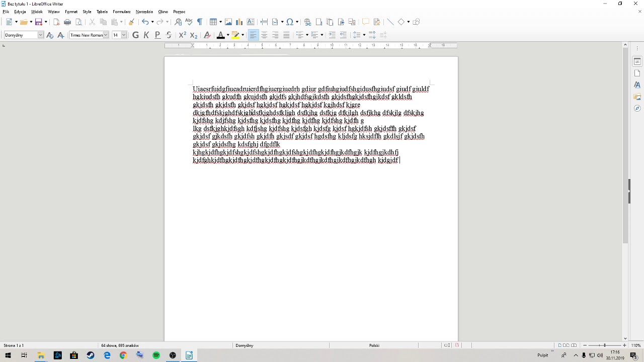Open font size 14 dropdown
The height and width of the screenshot is (362, 644).
[124, 35]
